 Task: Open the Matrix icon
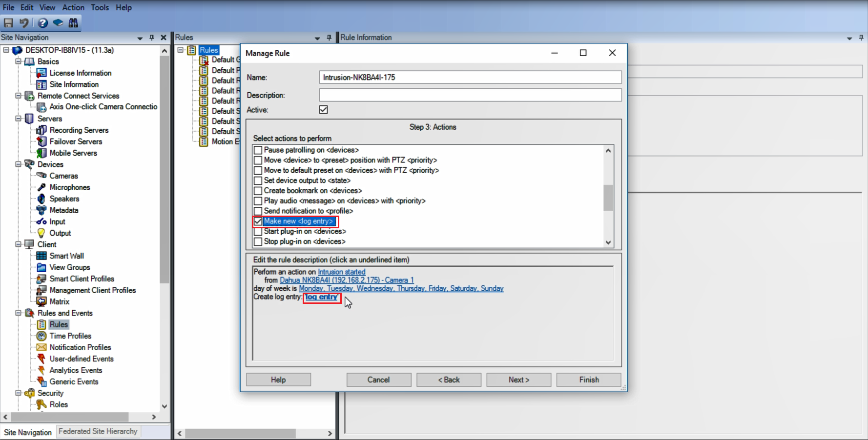pos(41,301)
